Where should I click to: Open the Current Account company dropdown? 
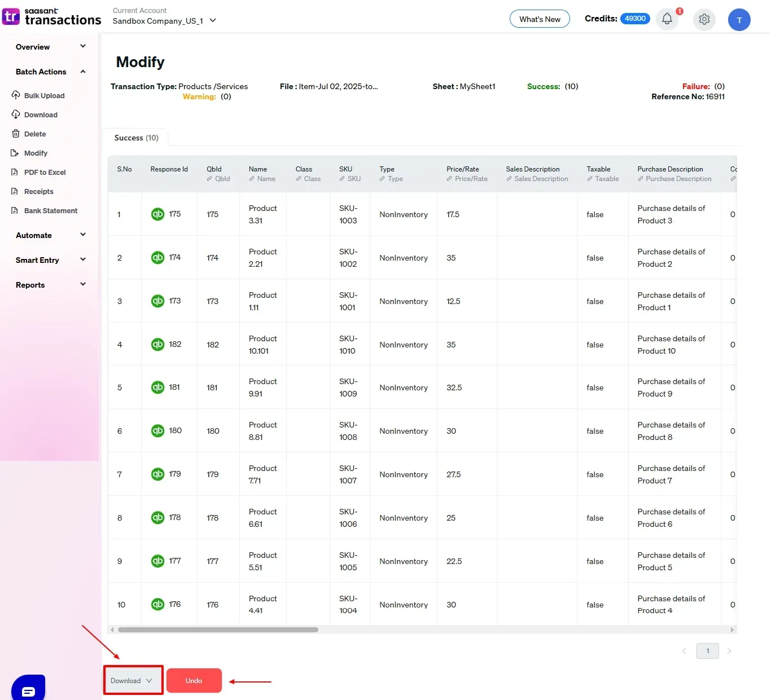pos(164,21)
